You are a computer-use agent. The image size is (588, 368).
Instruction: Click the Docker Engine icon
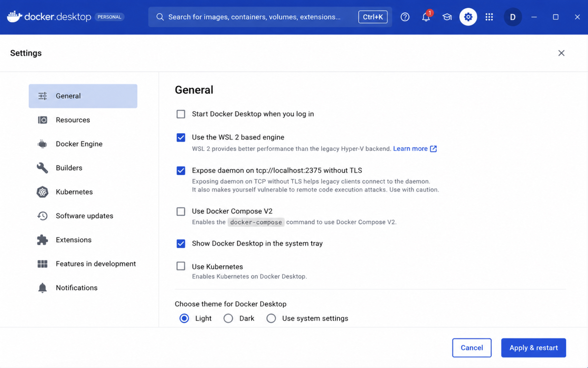click(x=42, y=144)
